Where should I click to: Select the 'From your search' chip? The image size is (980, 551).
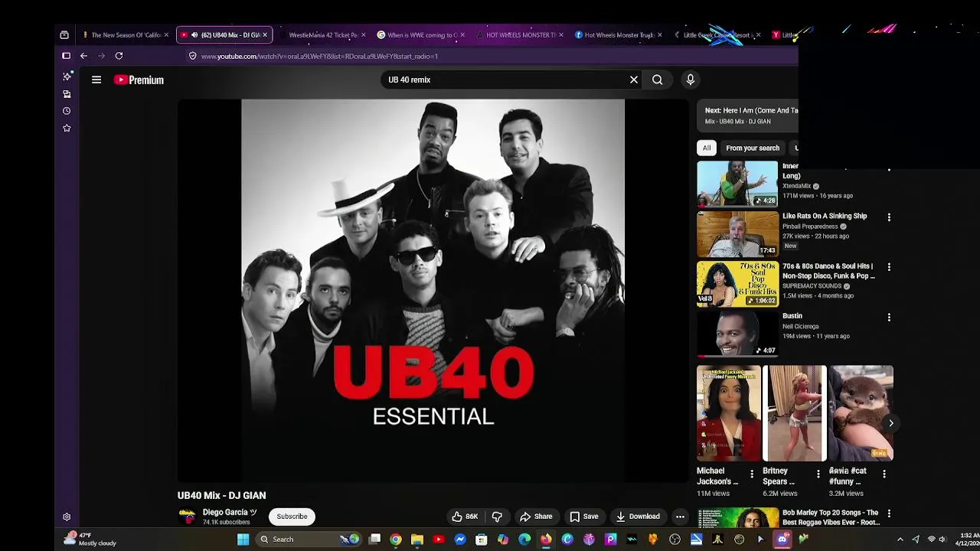click(x=753, y=148)
